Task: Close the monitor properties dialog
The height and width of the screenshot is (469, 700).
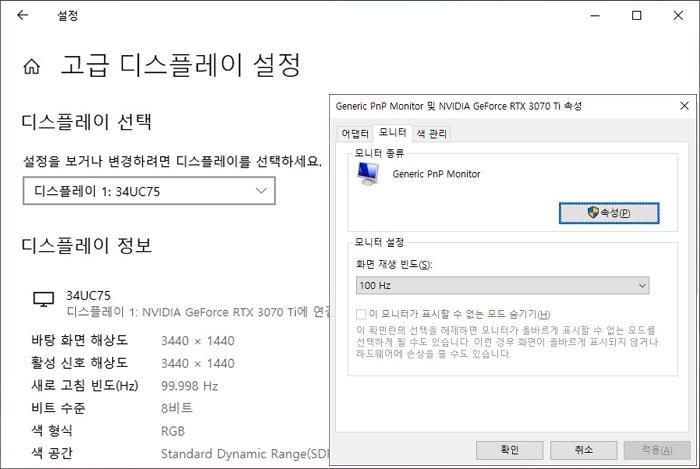Action: point(684,105)
